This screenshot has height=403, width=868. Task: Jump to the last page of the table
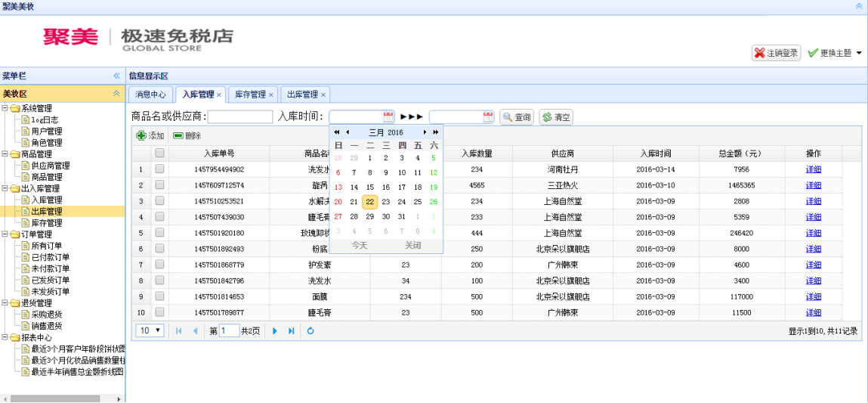(292, 331)
